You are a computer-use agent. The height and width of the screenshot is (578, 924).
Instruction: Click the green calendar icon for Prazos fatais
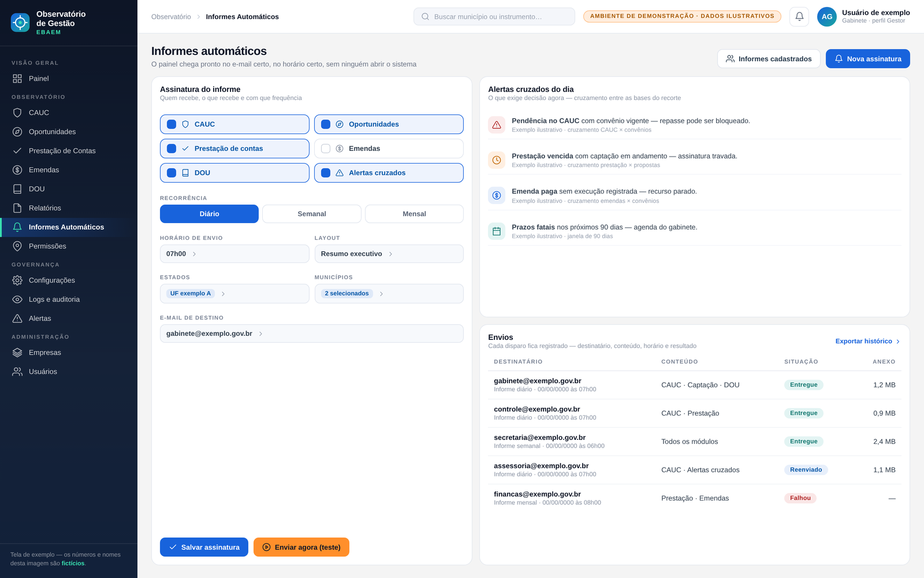pyautogui.click(x=497, y=231)
